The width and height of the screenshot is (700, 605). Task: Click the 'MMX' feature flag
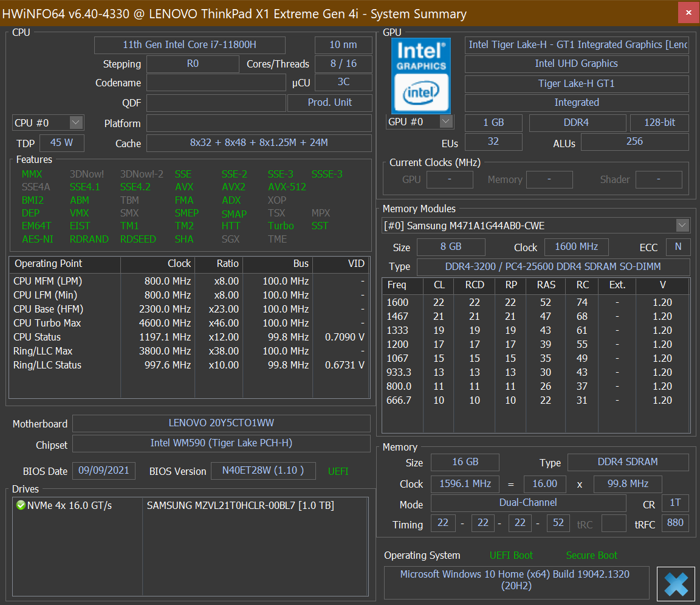coord(32,175)
